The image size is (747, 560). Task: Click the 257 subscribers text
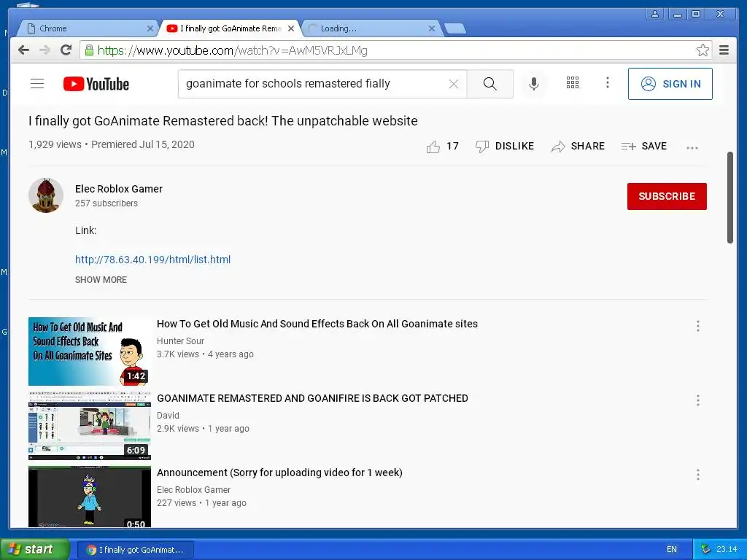coord(107,203)
